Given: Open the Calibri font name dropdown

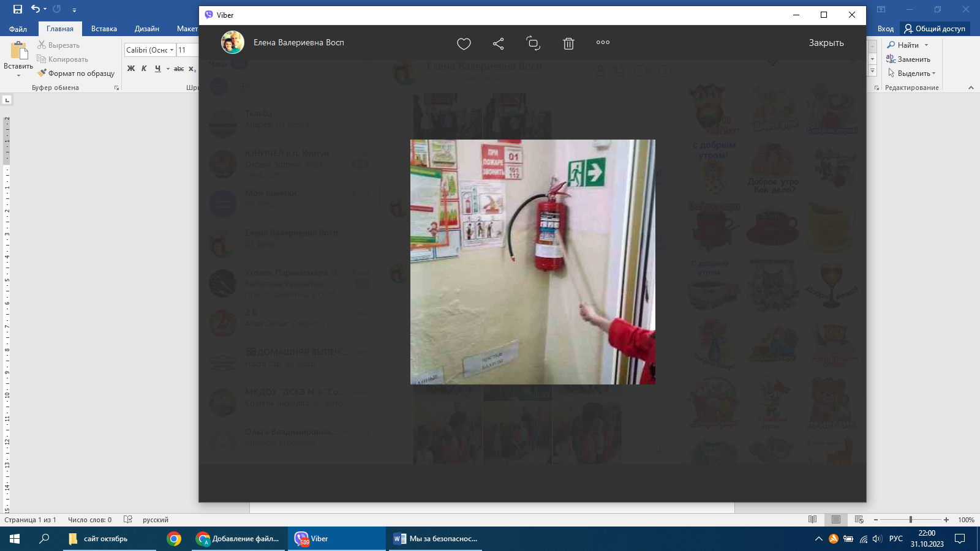Looking at the screenshot, I should [x=172, y=50].
